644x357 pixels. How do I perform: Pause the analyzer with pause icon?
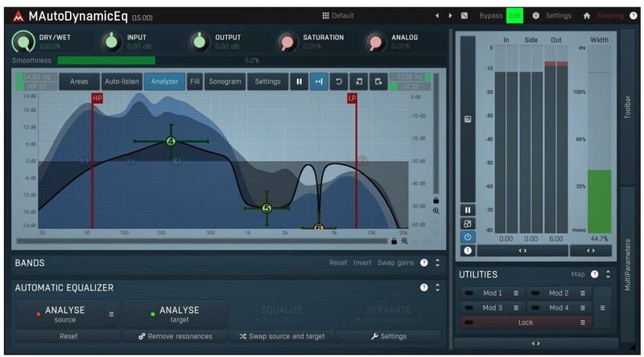click(x=299, y=82)
